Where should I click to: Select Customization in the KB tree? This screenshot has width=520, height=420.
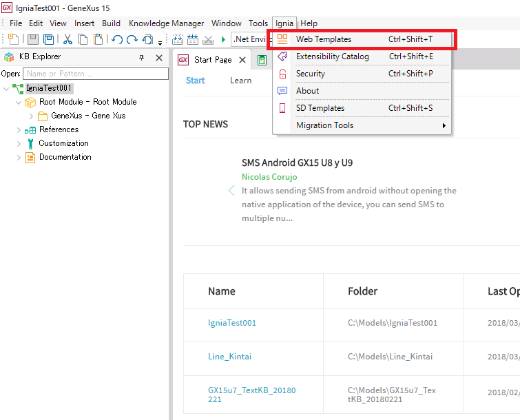[x=63, y=143]
